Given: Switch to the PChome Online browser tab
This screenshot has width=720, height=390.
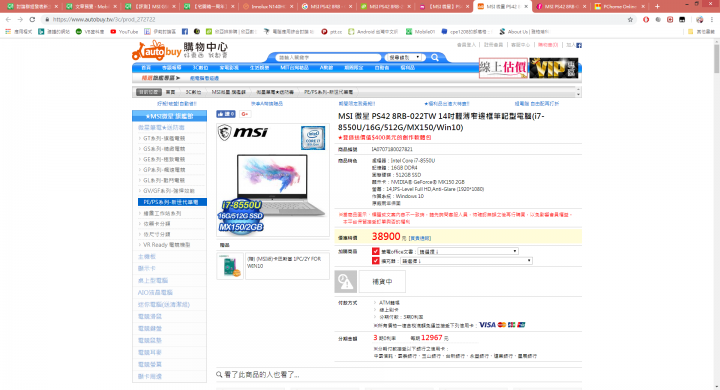Looking at the screenshot, I should click(x=619, y=6).
